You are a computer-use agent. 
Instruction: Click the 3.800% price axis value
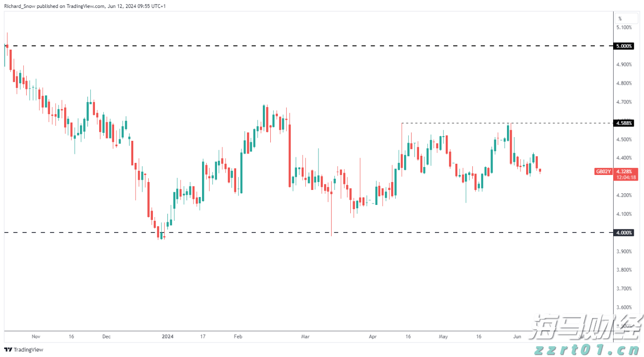point(624,270)
